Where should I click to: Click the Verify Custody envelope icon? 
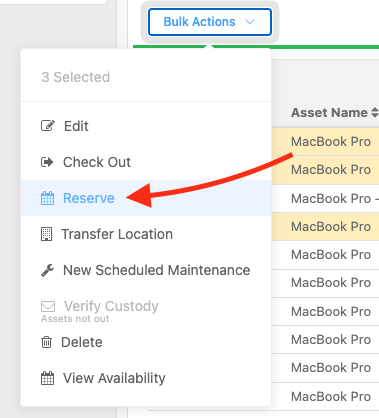48,306
